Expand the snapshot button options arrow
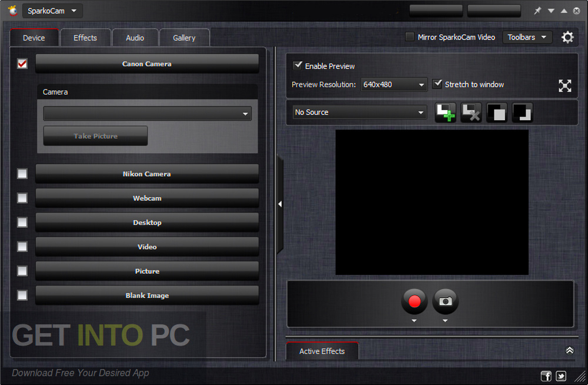 [x=445, y=321]
